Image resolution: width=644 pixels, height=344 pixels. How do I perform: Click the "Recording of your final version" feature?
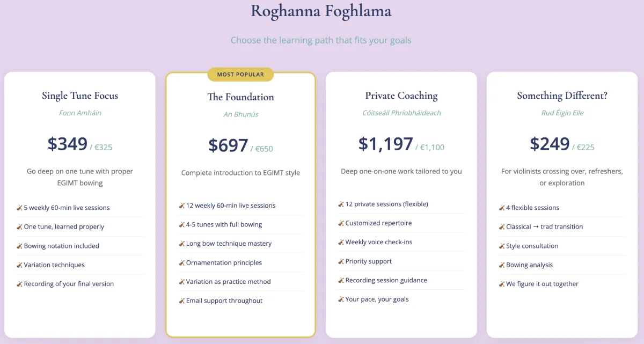coord(69,284)
